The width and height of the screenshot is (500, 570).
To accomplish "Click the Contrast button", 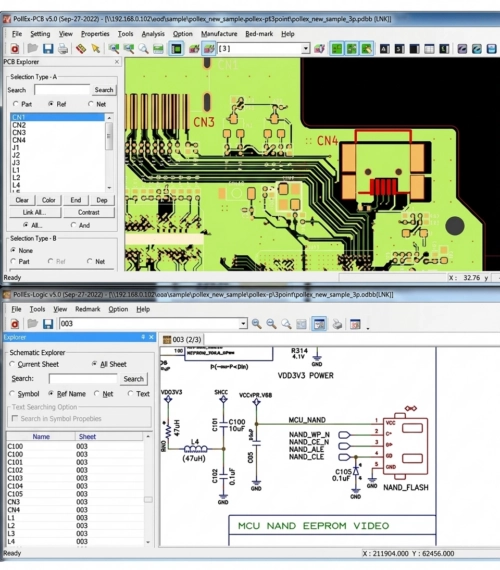I will [89, 212].
